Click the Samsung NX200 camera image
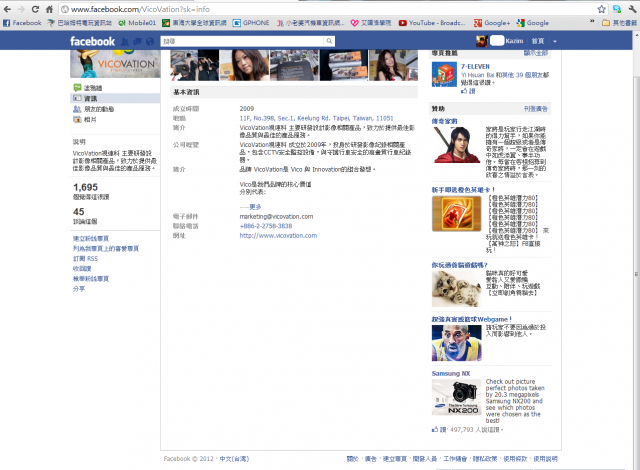 457,397
